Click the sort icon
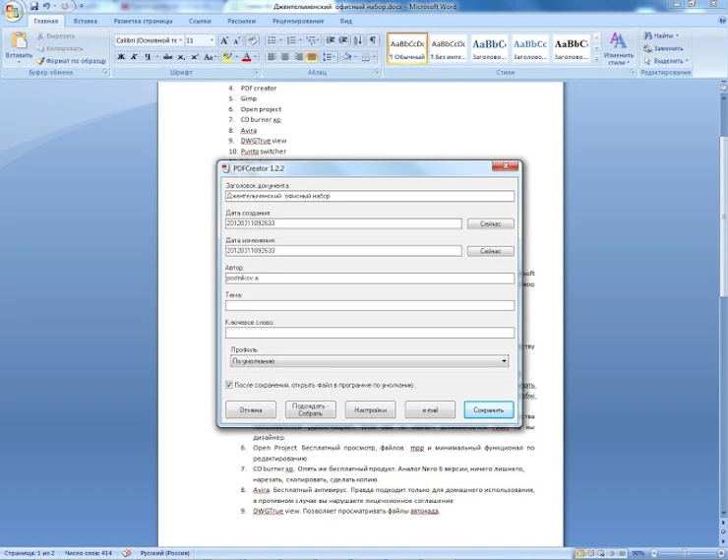This screenshot has width=728, height=560. coord(357,41)
